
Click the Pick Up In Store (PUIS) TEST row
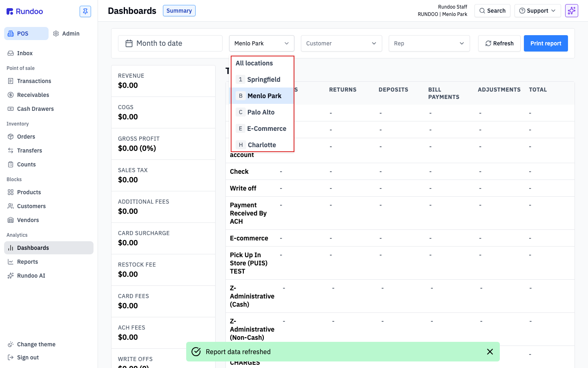pyautogui.click(x=400, y=263)
